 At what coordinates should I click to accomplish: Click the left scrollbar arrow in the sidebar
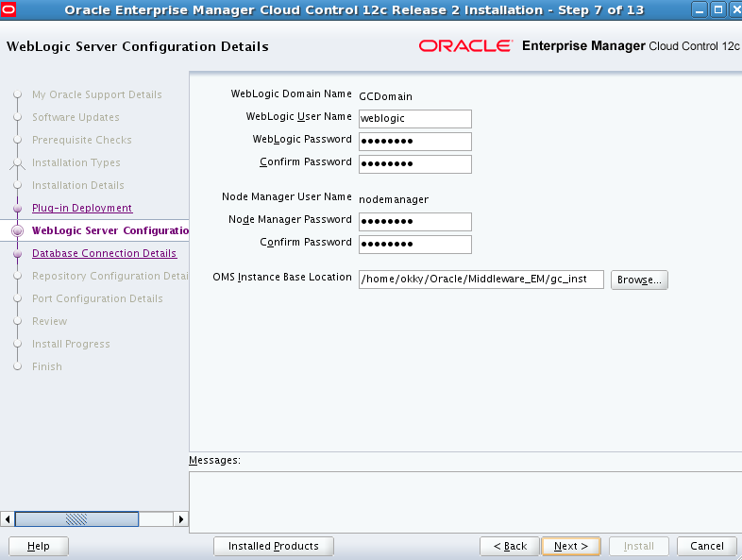(8, 519)
